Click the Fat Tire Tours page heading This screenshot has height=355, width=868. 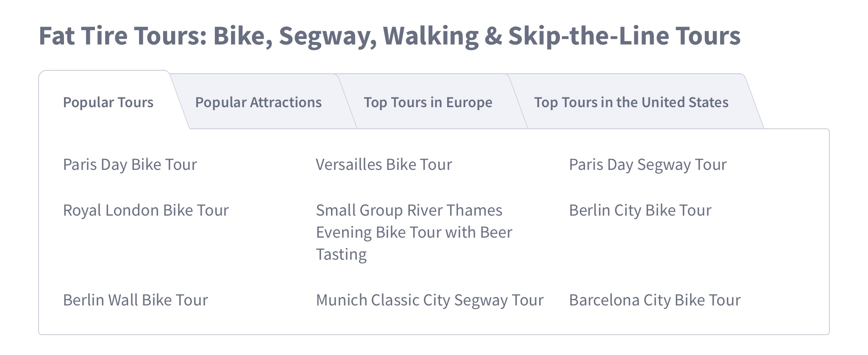pyautogui.click(x=389, y=36)
